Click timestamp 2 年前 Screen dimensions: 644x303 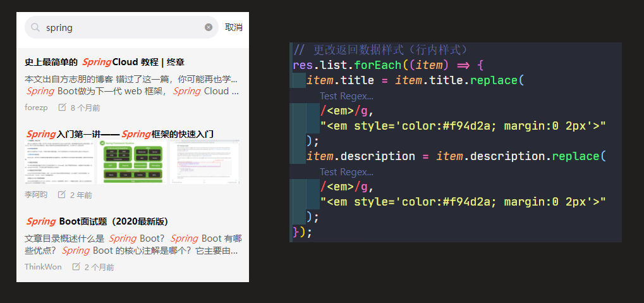[81, 195]
